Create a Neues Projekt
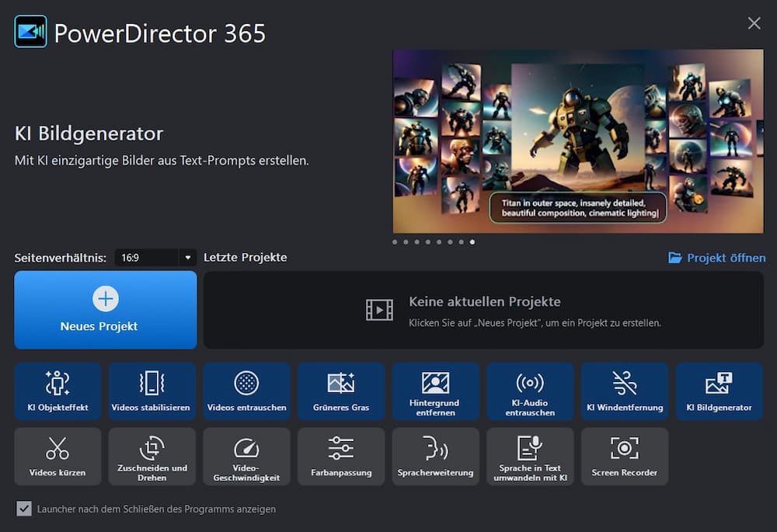This screenshot has width=777, height=532. (106, 310)
